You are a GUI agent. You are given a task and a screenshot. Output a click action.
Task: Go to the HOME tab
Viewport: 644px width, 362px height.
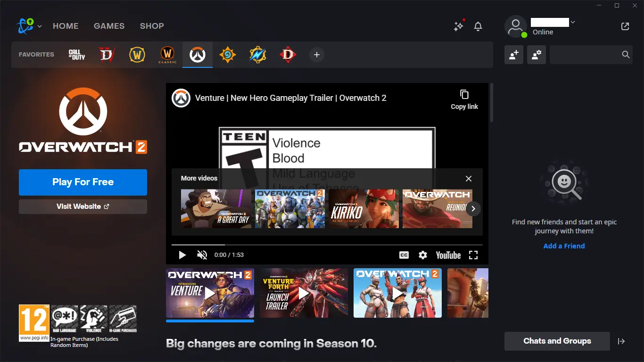[66, 26]
